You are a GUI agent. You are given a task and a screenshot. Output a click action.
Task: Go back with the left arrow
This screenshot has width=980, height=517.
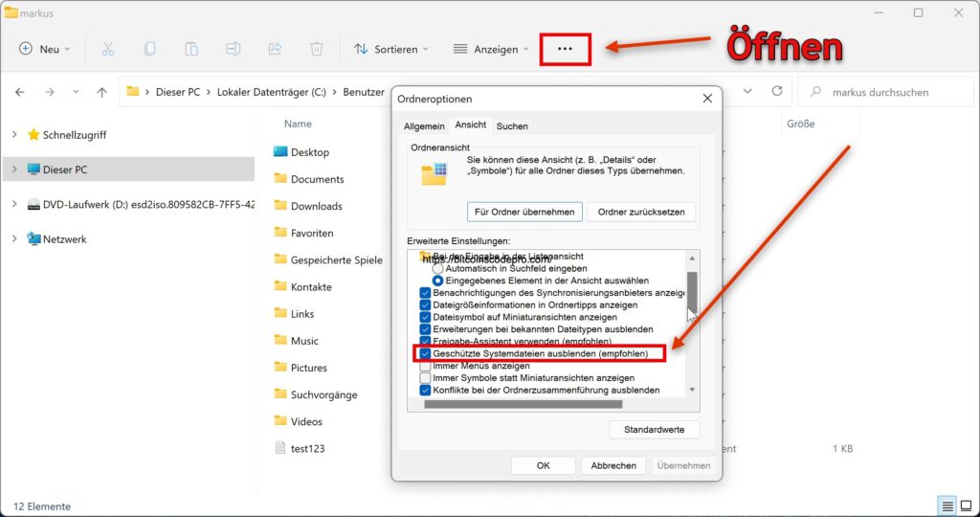20,92
